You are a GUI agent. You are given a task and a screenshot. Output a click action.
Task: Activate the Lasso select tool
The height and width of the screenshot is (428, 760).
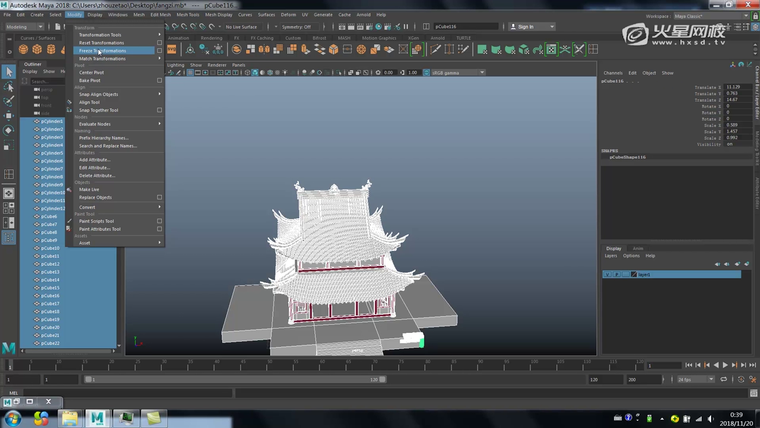tap(8, 88)
